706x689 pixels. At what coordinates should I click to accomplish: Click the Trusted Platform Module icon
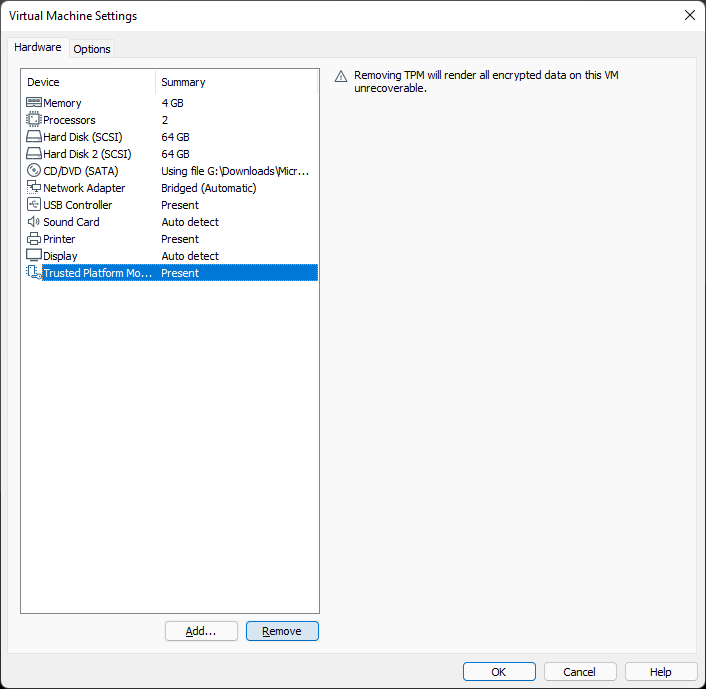point(34,272)
